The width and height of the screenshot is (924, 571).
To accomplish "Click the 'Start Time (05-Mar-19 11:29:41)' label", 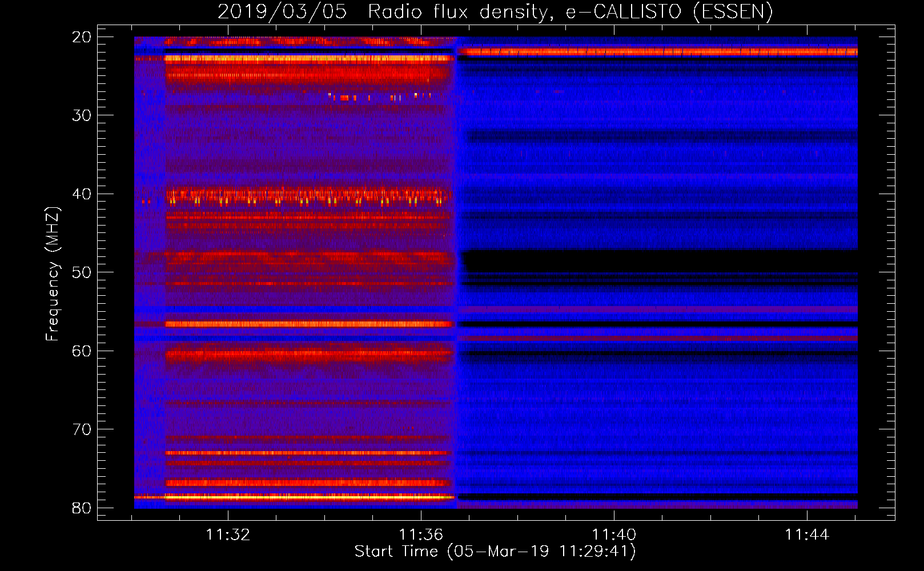I will pos(495,552).
